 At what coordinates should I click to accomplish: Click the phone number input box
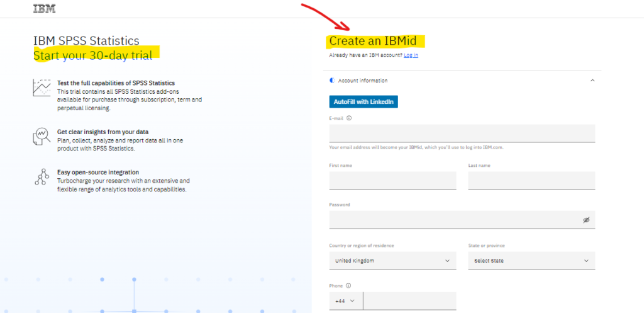409,301
